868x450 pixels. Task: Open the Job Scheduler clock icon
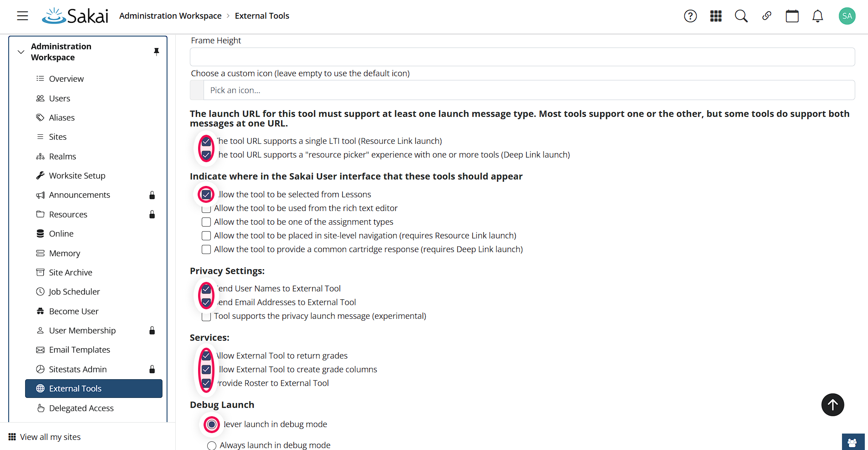tap(41, 291)
